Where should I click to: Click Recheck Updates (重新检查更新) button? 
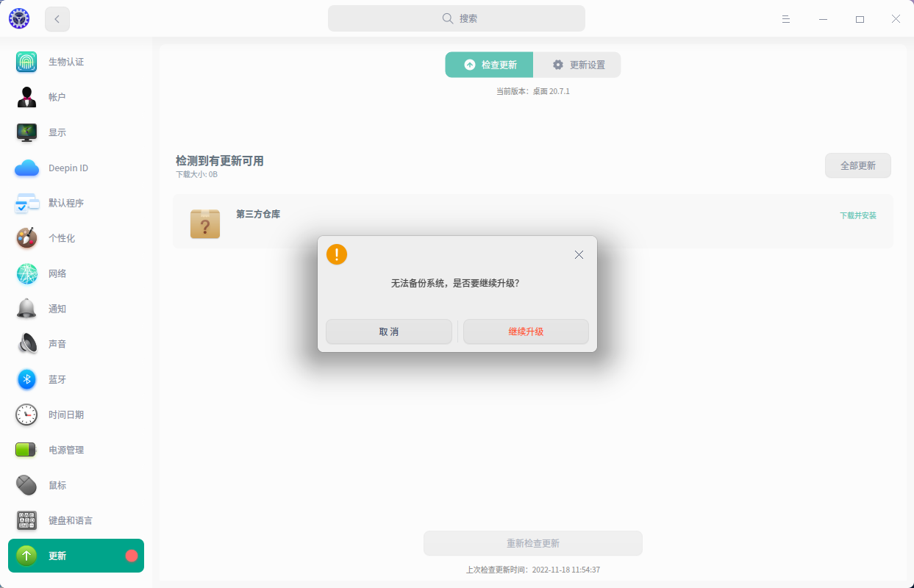click(533, 543)
